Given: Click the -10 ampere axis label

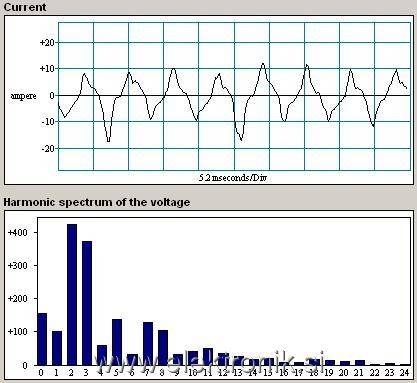Looking at the screenshot, I should coord(48,122).
